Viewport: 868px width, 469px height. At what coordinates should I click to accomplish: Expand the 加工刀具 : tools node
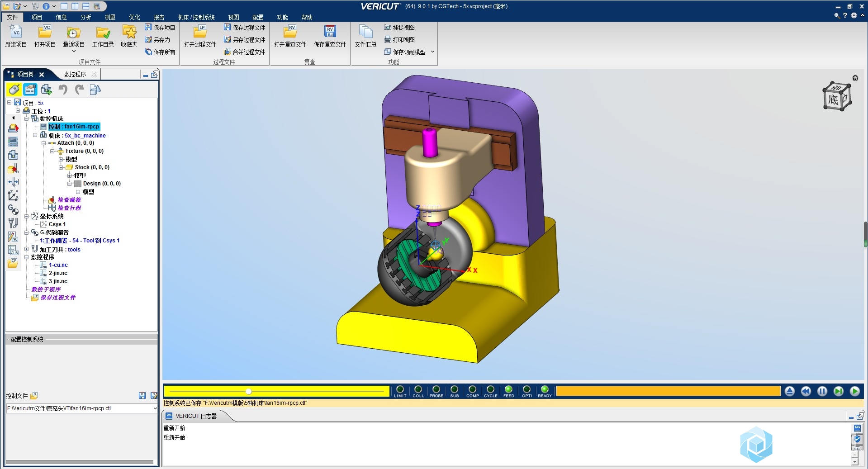(x=27, y=249)
